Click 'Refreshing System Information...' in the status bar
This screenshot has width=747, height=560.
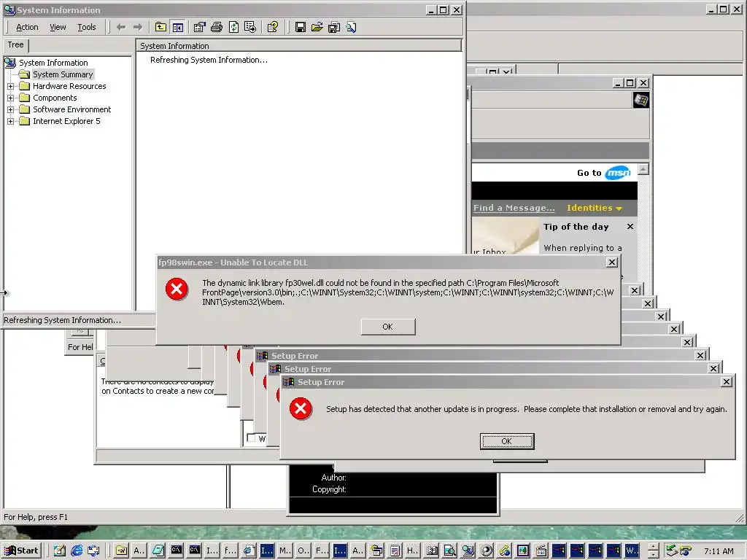(x=63, y=320)
